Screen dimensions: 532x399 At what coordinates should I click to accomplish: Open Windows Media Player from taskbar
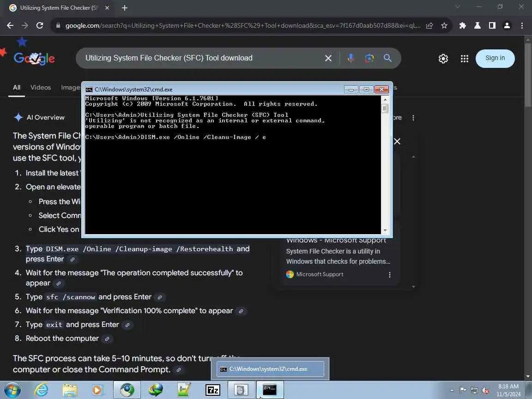point(97,390)
